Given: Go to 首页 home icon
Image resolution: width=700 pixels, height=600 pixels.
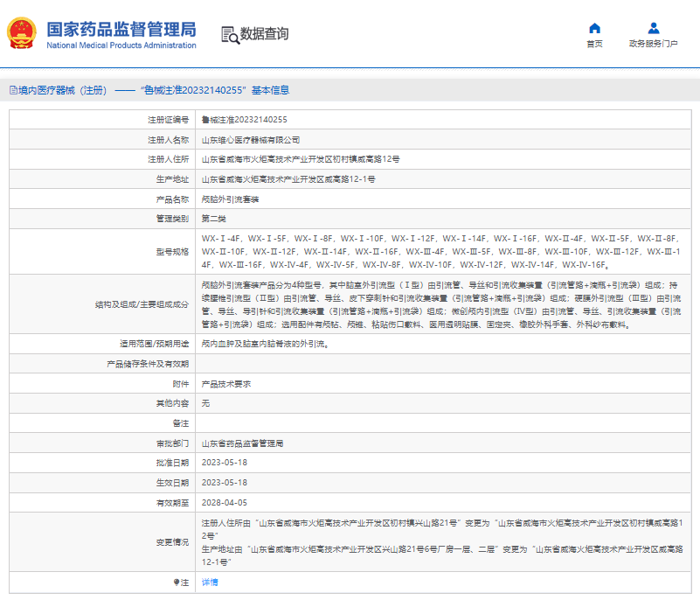Looking at the screenshot, I should [594, 28].
